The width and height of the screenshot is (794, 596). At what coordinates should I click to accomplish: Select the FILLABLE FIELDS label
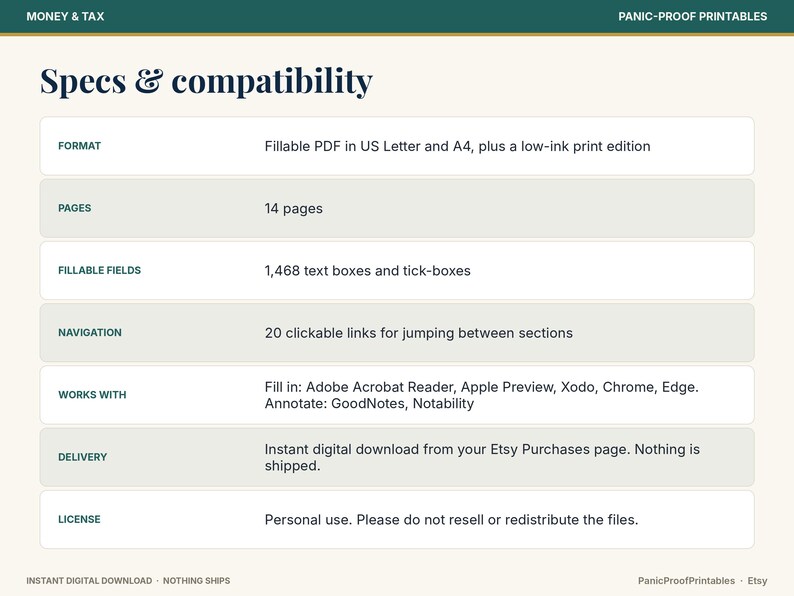pos(100,270)
